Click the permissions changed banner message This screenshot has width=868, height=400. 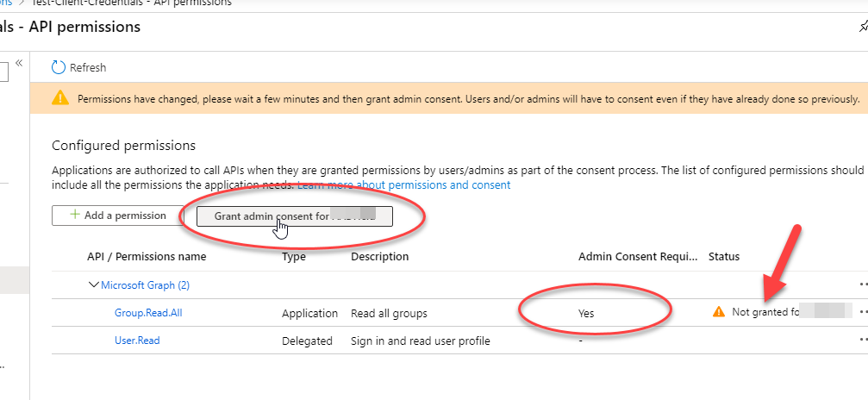pyautogui.click(x=468, y=99)
